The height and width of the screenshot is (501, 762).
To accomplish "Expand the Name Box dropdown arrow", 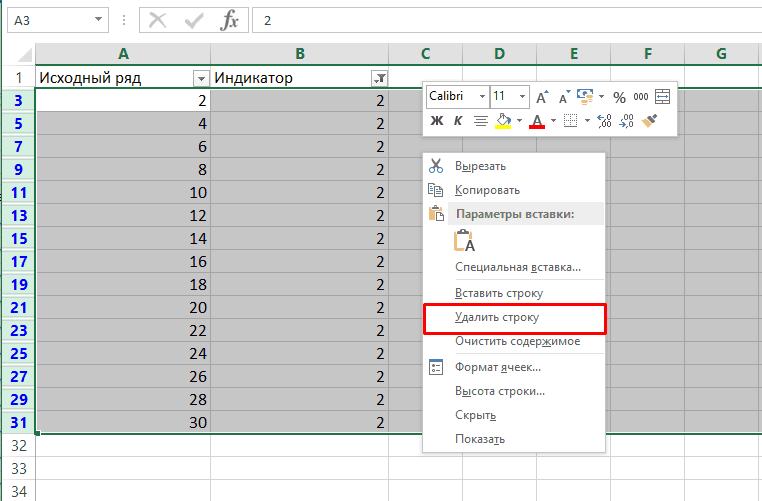I will [99, 20].
